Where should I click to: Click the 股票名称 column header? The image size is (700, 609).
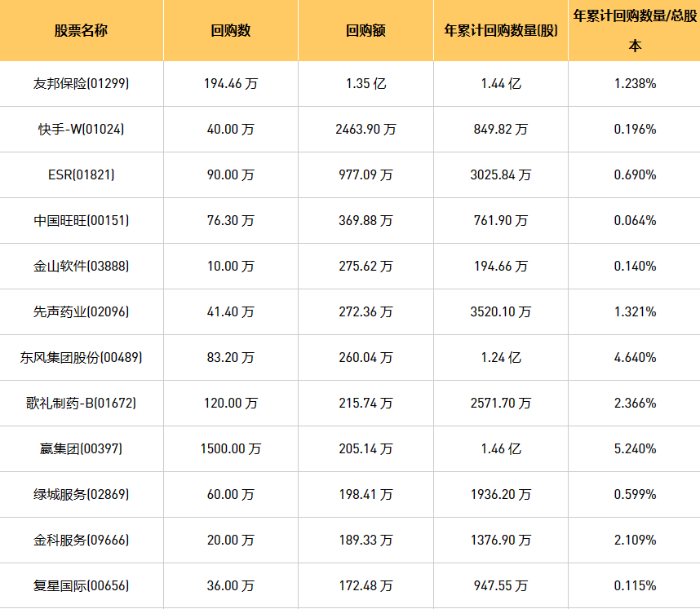pos(82,31)
